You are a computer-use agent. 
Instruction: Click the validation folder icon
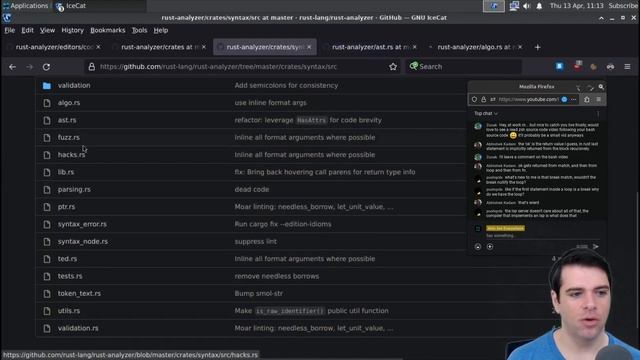[47, 86]
